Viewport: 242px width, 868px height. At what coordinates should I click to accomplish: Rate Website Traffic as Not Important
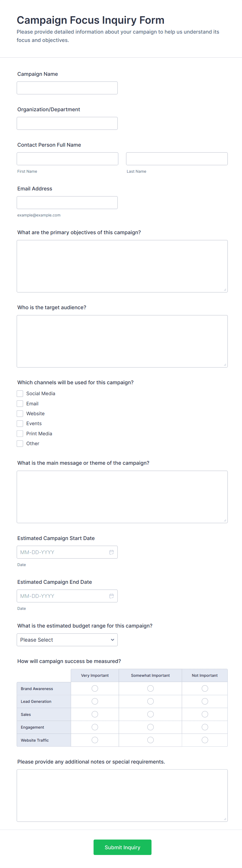pos(205,740)
